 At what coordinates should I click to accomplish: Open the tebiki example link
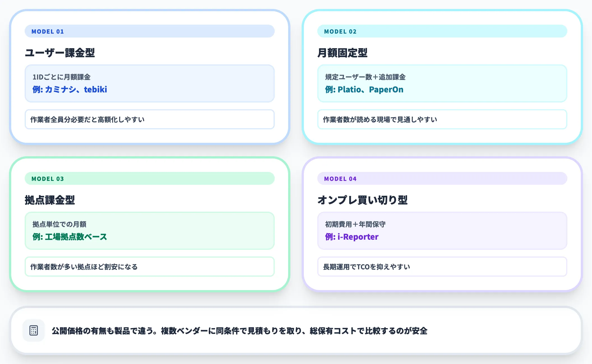click(95, 90)
